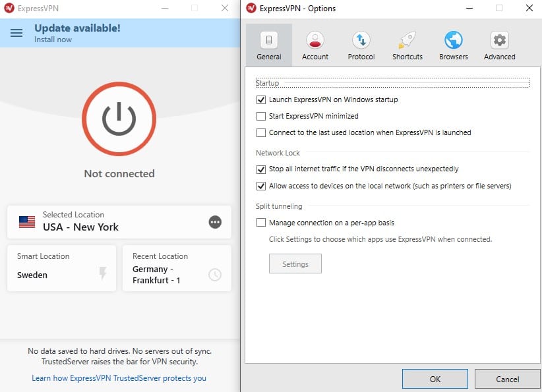Click the Account person icon

click(x=315, y=40)
